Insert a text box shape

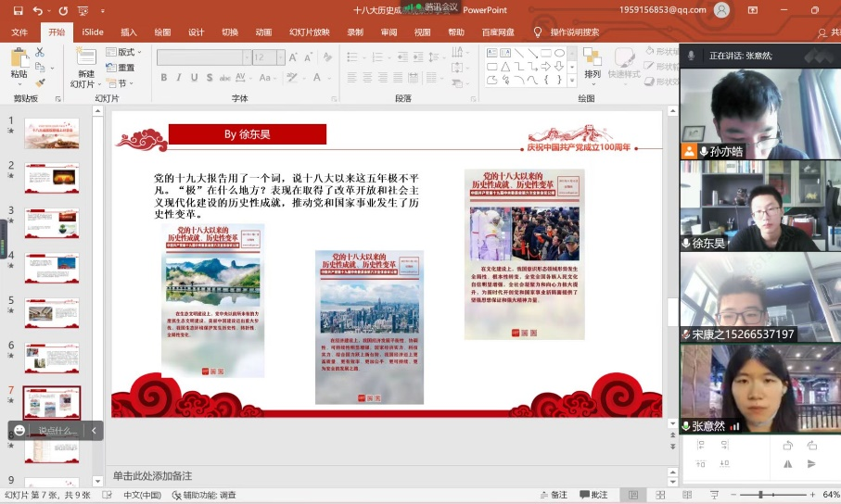click(x=491, y=53)
